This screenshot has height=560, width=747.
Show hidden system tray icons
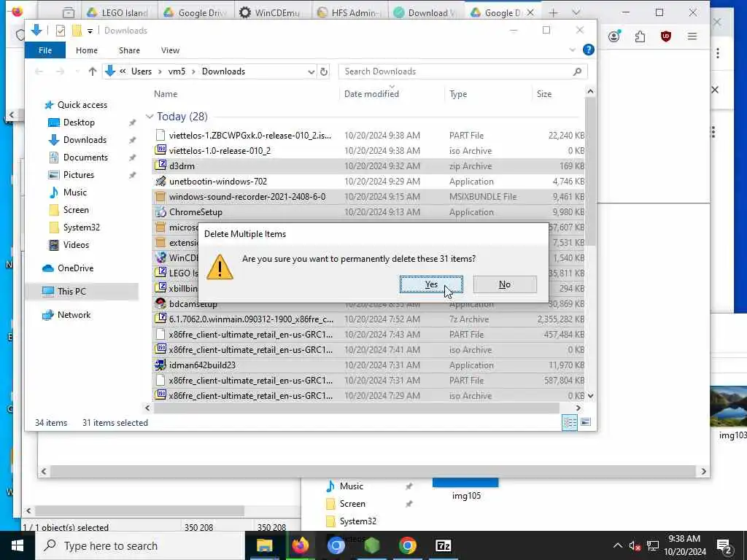[x=617, y=545]
